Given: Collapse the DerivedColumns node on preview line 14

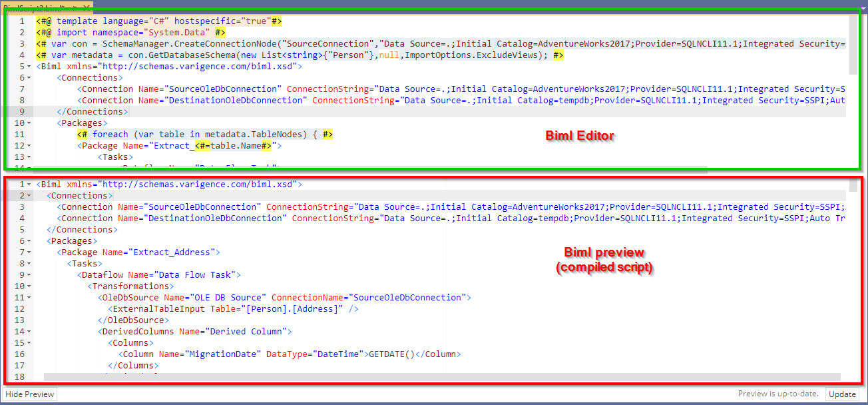Looking at the screenshot, I should [30, 332].
